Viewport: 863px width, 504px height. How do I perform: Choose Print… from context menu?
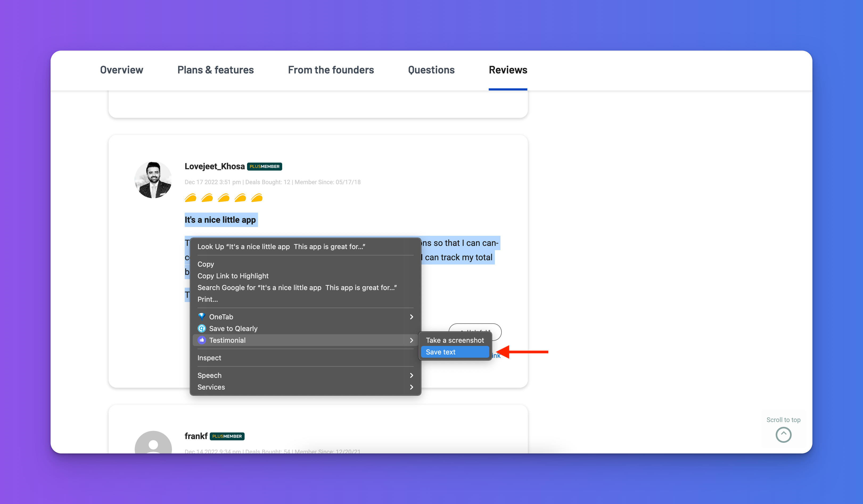305,299
